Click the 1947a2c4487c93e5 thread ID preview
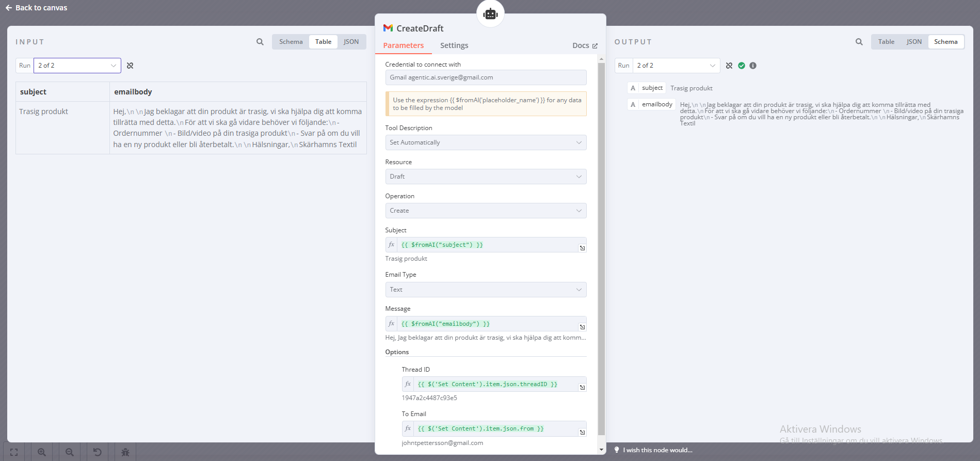Viewport: 980px width, 461px height. pos(429,398)
